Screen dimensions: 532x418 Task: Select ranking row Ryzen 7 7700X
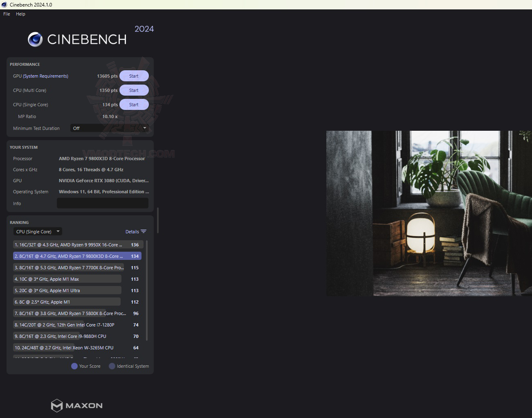pos(78,268)
